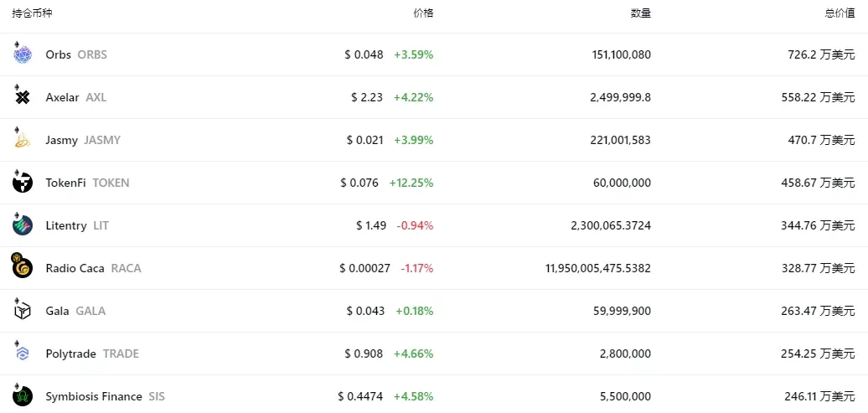
Task: Click the Axelar token logo
Action: [x=23, y=97]
